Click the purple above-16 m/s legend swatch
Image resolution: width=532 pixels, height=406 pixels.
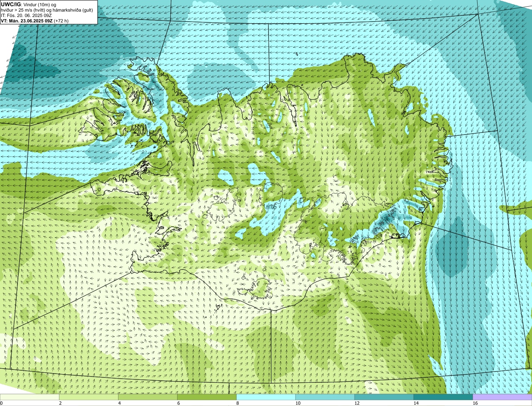click(502, 397)
